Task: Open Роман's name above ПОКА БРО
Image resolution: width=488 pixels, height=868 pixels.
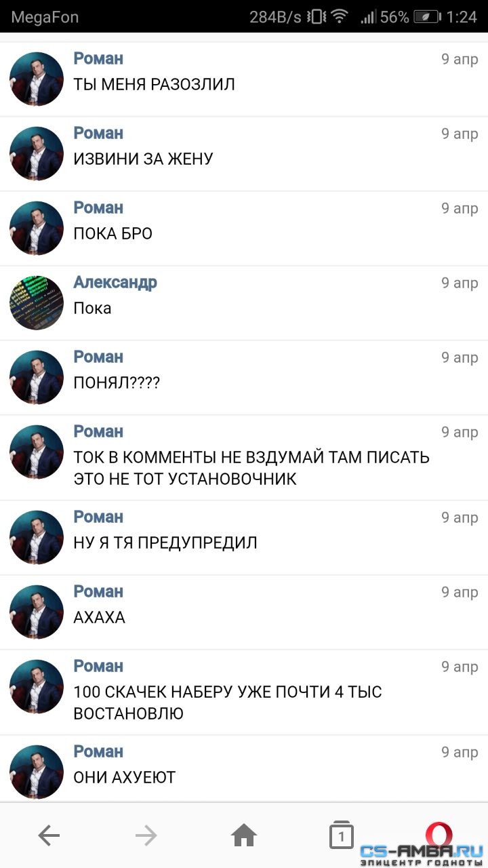Action: coord(98,208)
